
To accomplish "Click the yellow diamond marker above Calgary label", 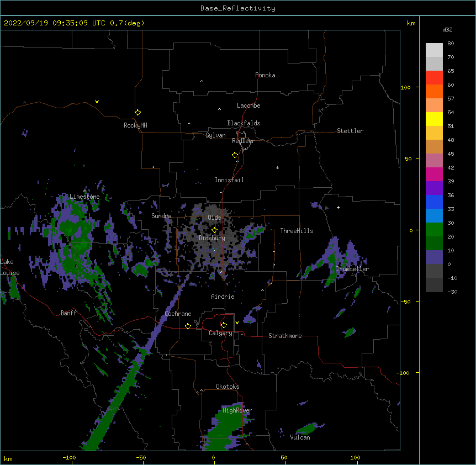I will click(x=224, y=325).
